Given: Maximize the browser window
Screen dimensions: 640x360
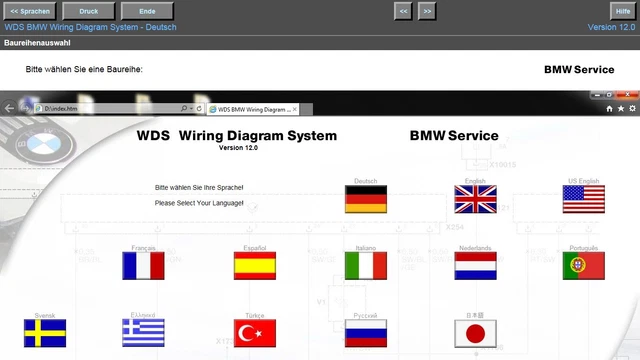Looking at the screenshot, I should (609, 95).
